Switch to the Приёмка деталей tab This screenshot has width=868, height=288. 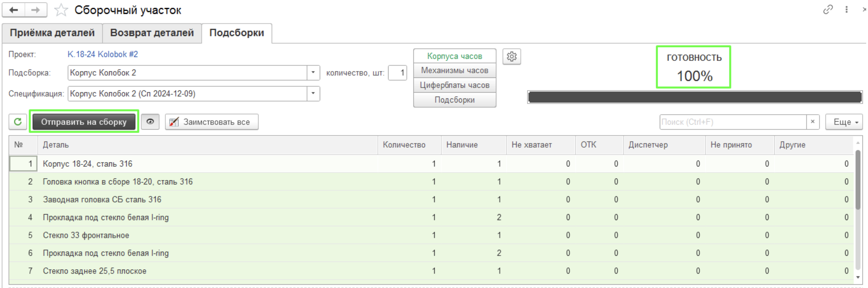[x=52, y=33]
